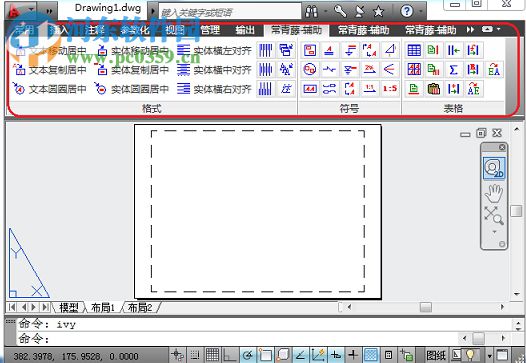The width and height of the screenshot is (526, 363).
Task: Jump to the last layout tab arrow
Action: (45, 307)
